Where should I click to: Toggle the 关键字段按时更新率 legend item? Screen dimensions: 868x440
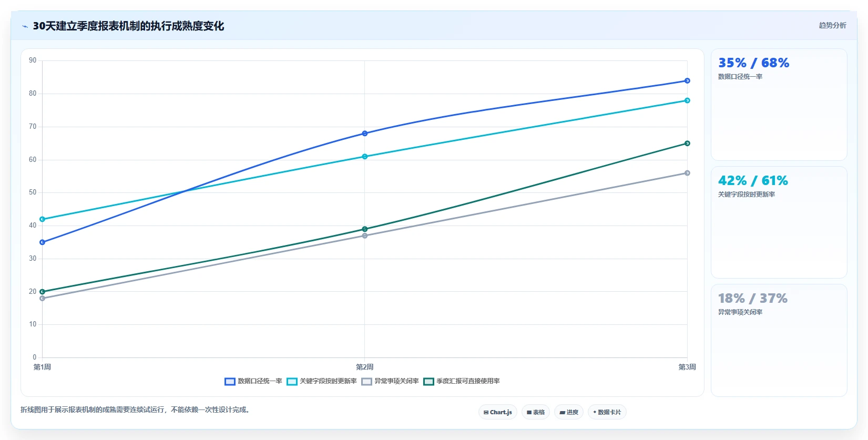pos(322,381)
